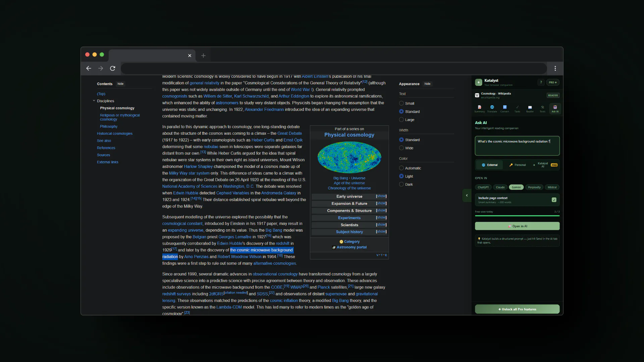Screen dimensions: 644x362
Task: Click the browser address bar
Action: (x=334, y=68)
